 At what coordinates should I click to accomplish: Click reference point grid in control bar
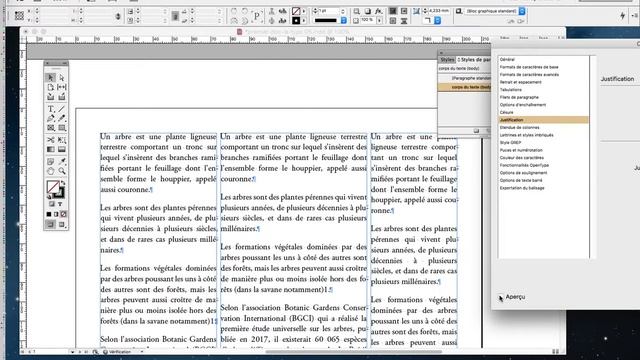point(19,16)
